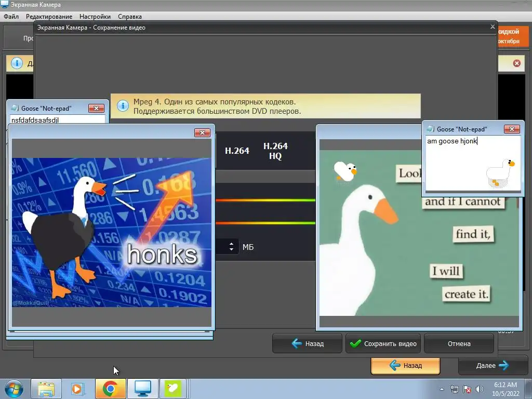Close the honks goose meme window
Image resolution: width=532 pixels, height=399 pixels.
(202, 132)
